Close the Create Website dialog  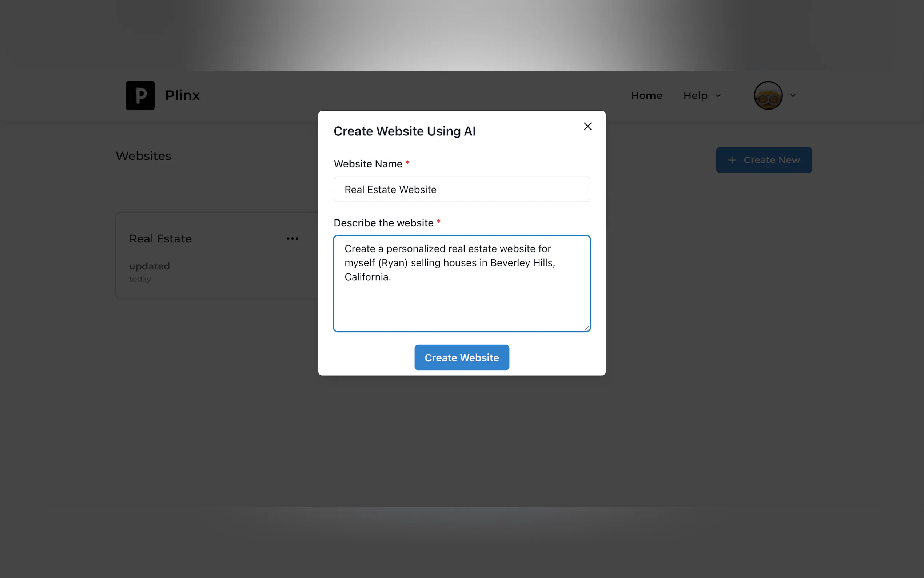pyautogui.click(x=588, y=126)
